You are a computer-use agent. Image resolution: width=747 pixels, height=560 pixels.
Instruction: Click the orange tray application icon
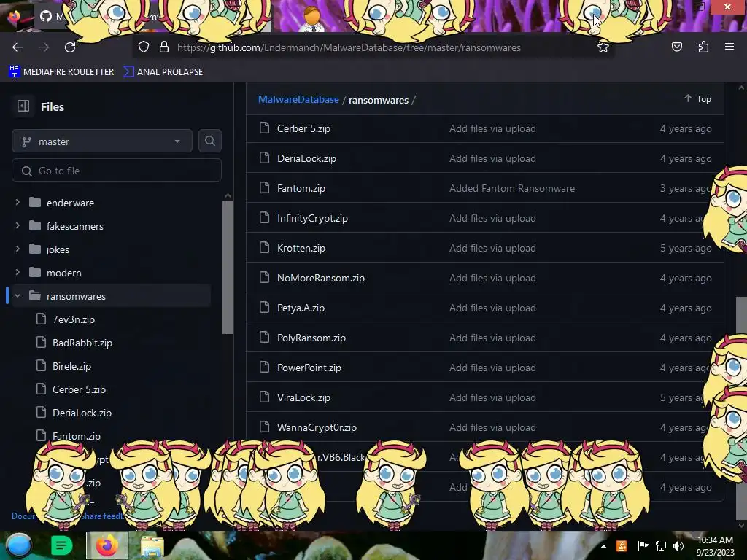622,546
